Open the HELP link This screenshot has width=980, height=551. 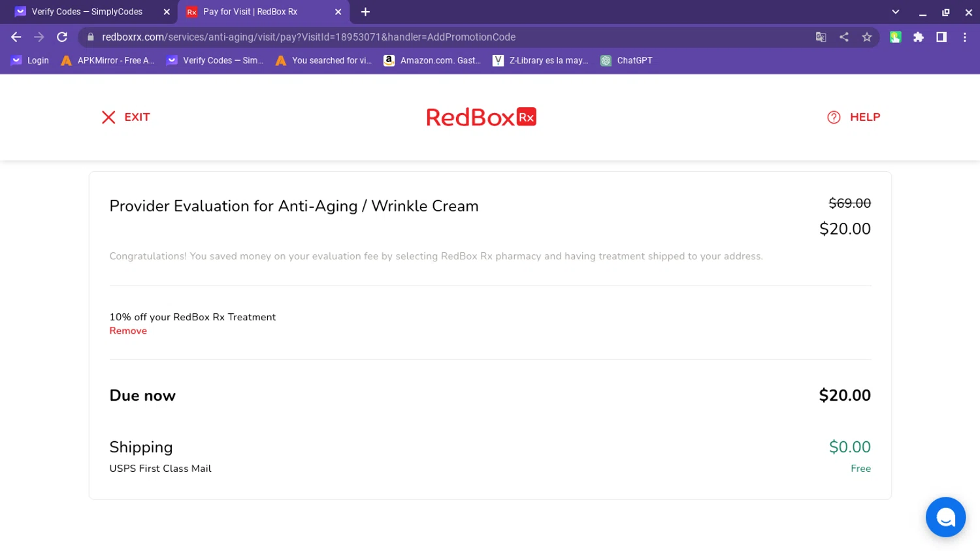click(x=853, y=117)
